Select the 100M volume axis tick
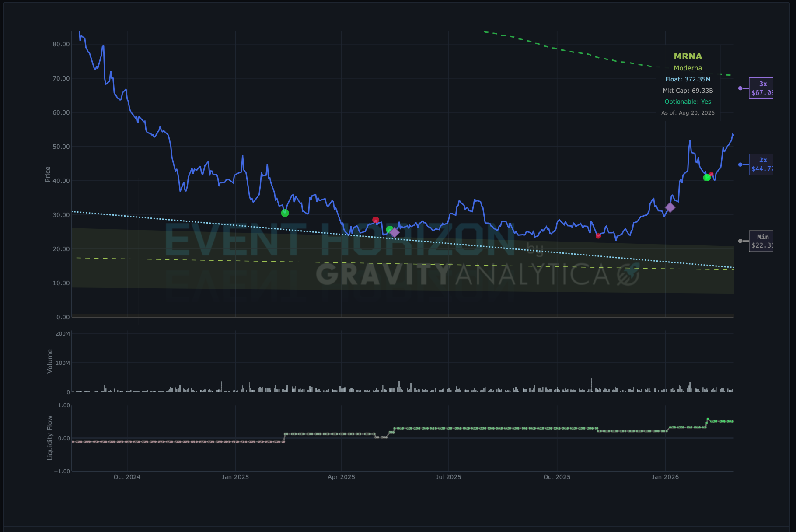 pyautogui.click(x=63, y=363)
